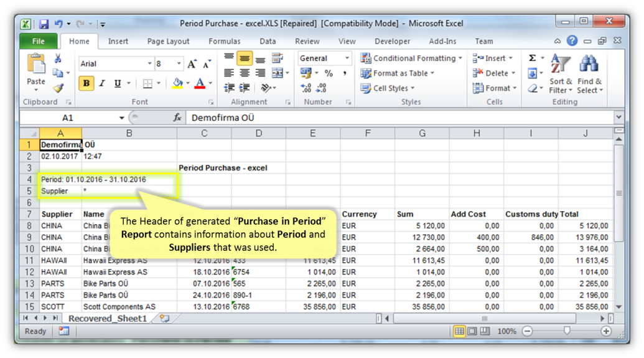The width and height of the screenshot is (644, 358).
Task: Open Find & Select binoculars
Action: pos(589,74)
